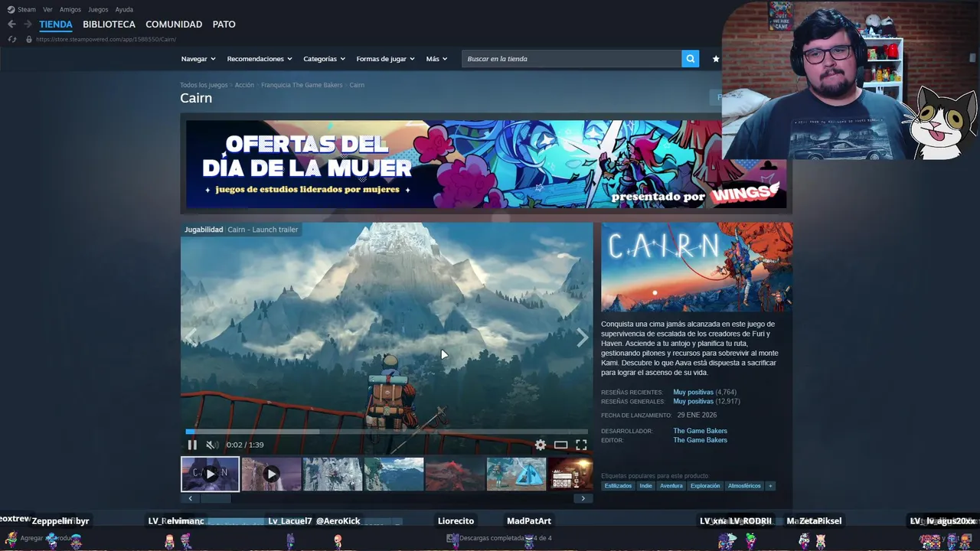Enter fullscreen on the trailer
This screenshot has height=551, width=980.
pos(581,445)
